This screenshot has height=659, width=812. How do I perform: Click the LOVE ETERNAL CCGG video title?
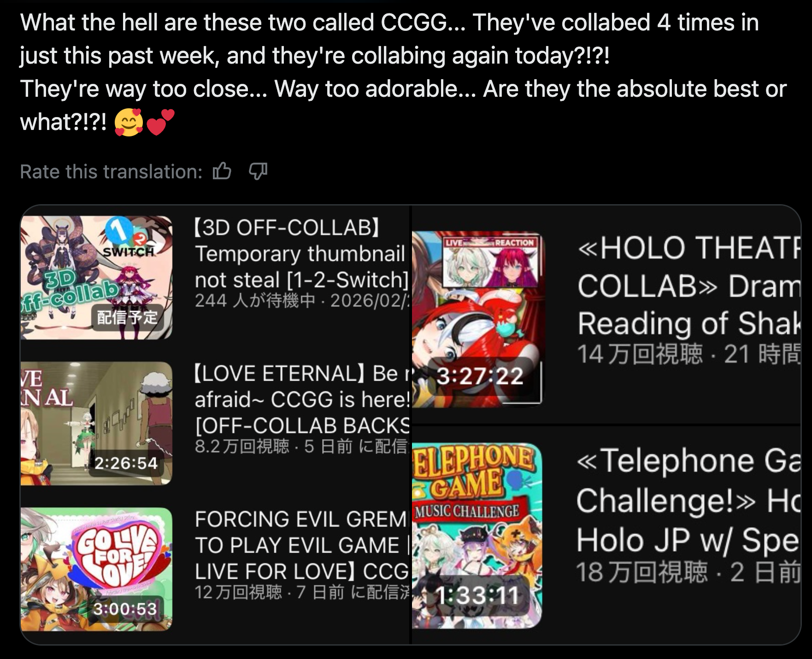[302, 399]
